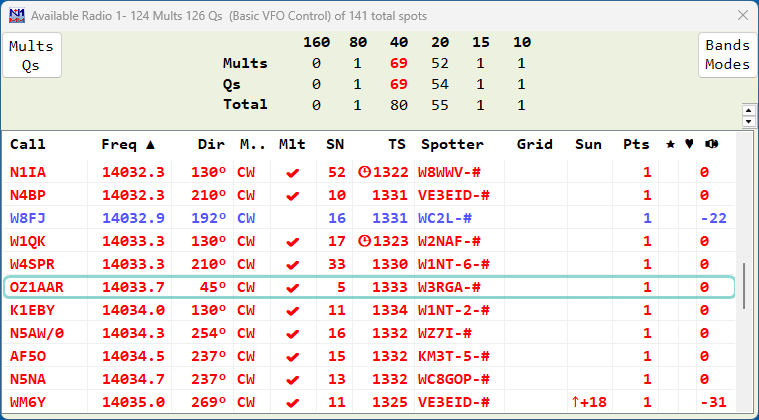Select the 40 band column header

click(399, 43)
